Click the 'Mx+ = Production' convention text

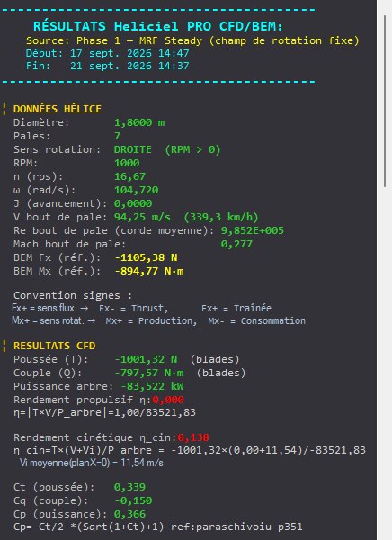click(151, 321)
